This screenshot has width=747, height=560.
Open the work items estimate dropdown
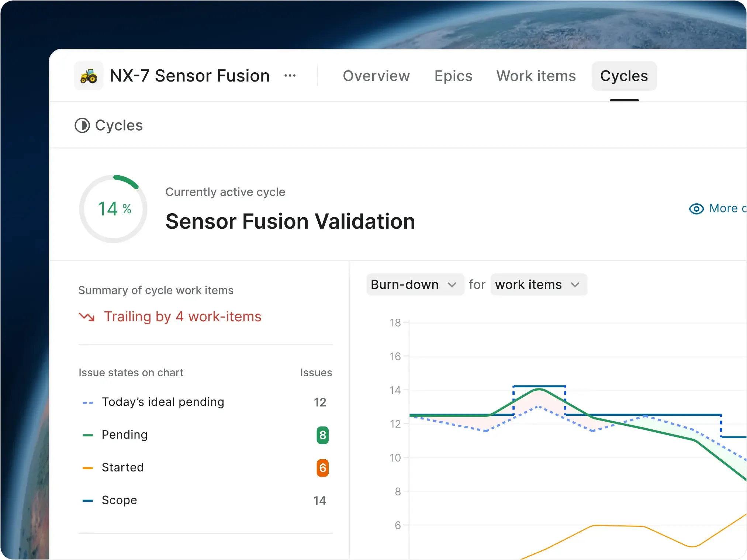(x=539, y=284)
